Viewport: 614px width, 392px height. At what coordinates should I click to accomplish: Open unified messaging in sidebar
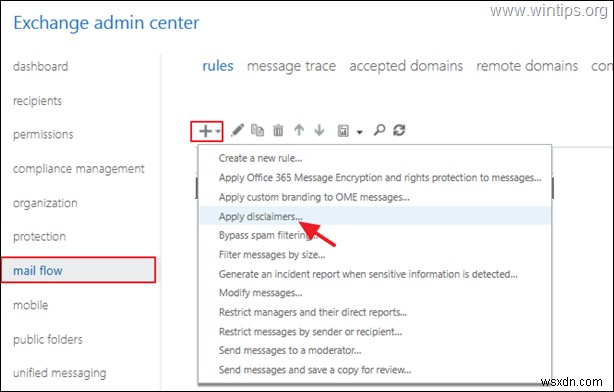pos(60,373)
